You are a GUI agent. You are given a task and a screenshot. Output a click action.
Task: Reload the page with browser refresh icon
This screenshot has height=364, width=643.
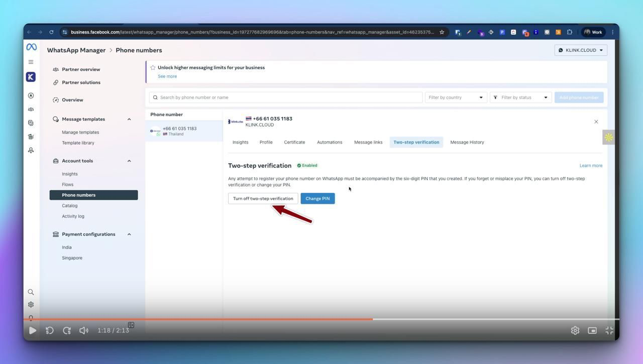tap(51, 32)
